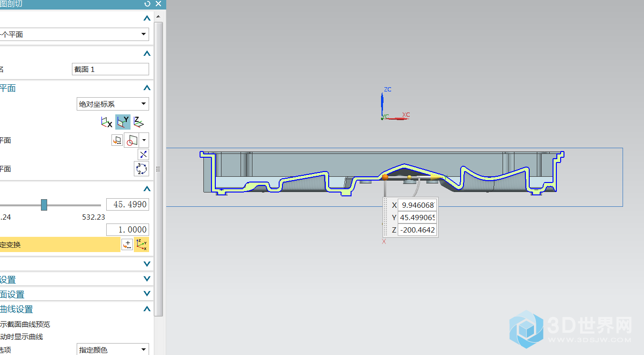Viewport: 644px width, 355px height.
Task: Close the view section dialog
Action: point(159,4)
